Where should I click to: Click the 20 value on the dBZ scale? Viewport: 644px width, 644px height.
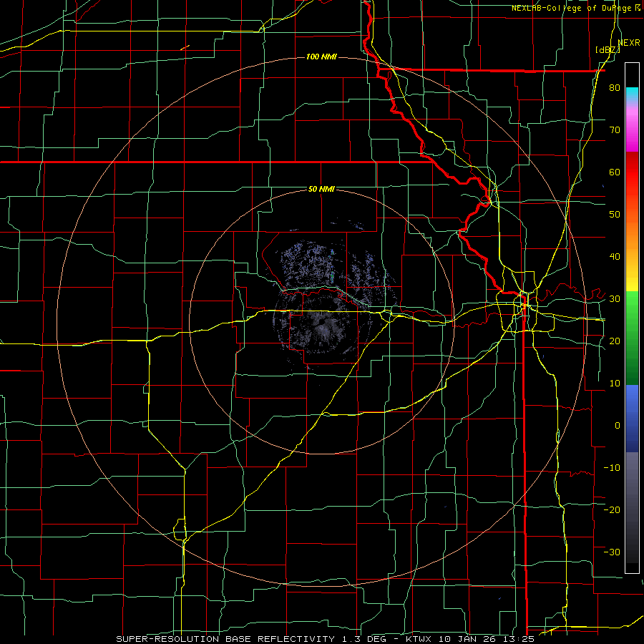tap(615, 341)
